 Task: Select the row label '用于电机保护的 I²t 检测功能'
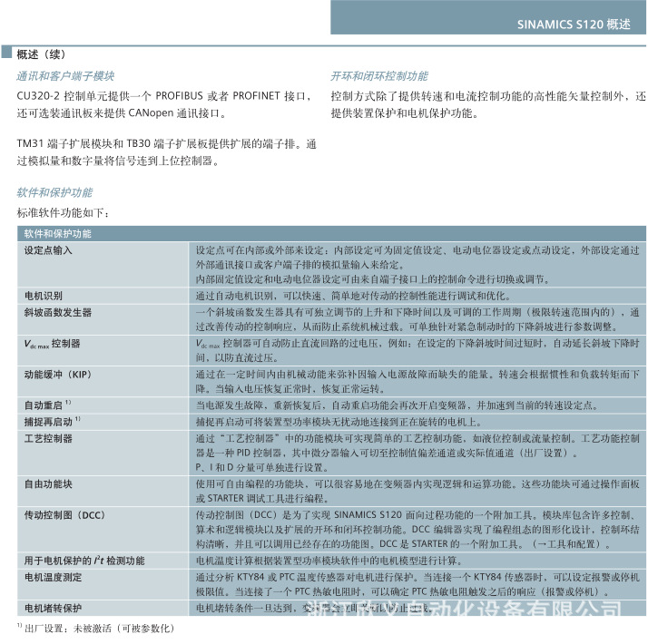pyautogui.click(x=84, y=561)
